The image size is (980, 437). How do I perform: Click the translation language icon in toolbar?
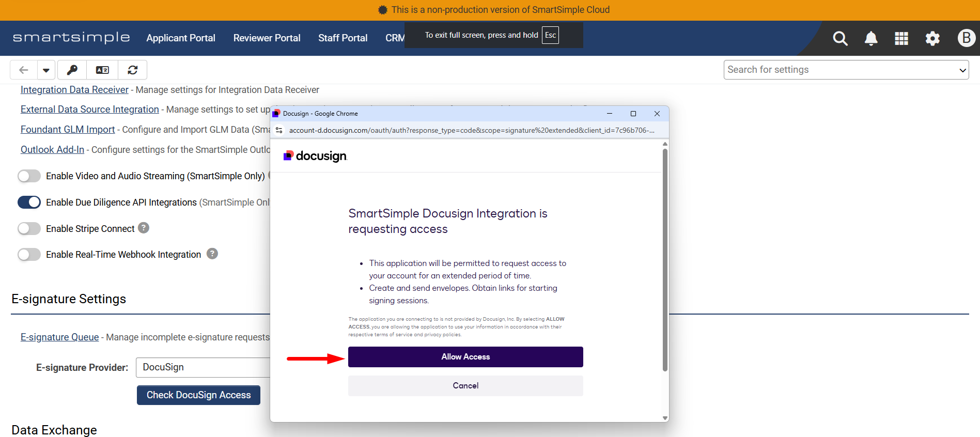pyautogui.click(x=102, y=70)
